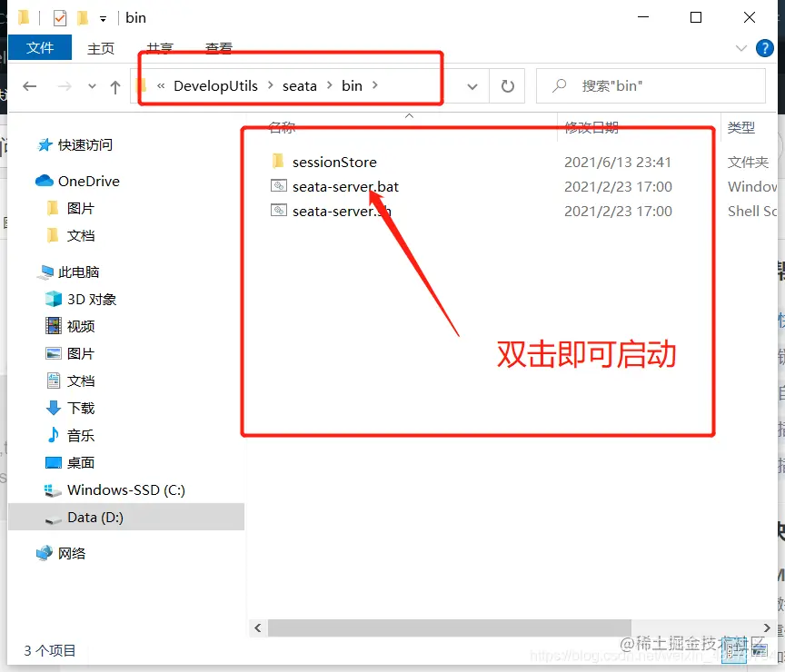Viewport: 785px width, 672px height.
Task: Sort files by 修改日期 column
Action: 588,127
